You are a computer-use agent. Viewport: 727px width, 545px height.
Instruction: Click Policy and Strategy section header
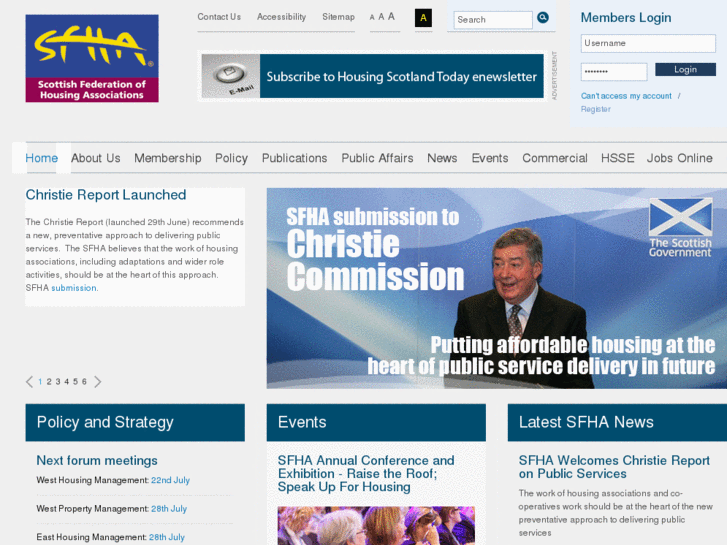[135, 423]
